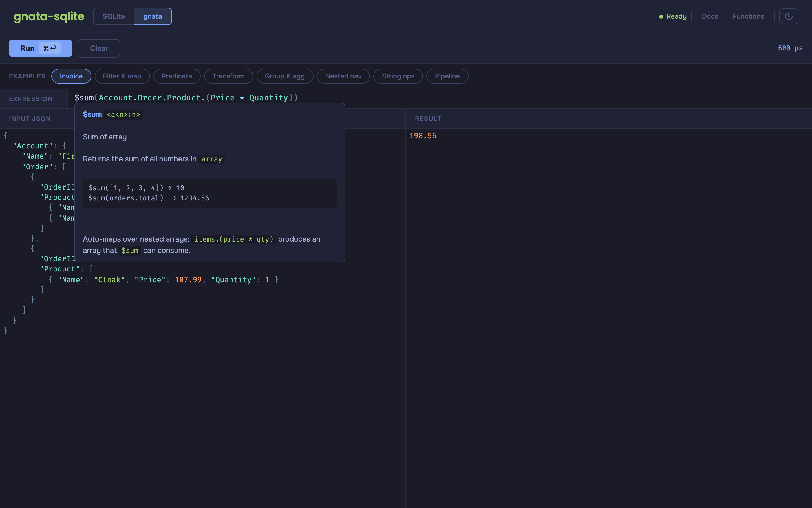Click the gnata-sqlite logo
Image resolution: width=812 pixels, height=508 pixels.
tap(49, 16)
